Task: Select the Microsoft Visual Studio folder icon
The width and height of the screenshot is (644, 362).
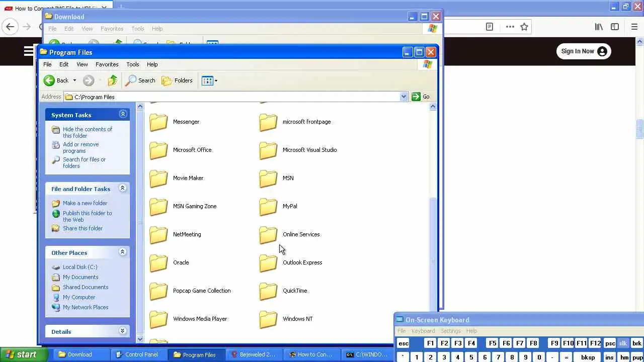Action: [x=268, y=150]
